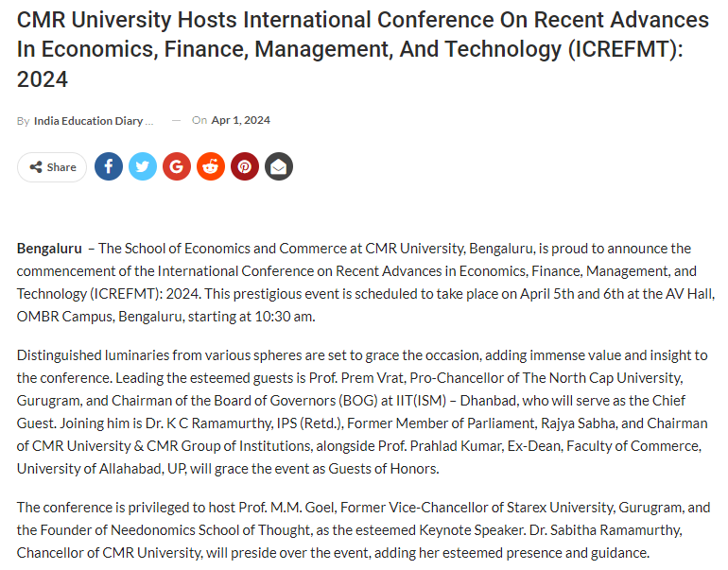Click the bold word Bengaluru starting the article
Image resolution: width=728 pixels, height=570 pixels.
point(49,249)
